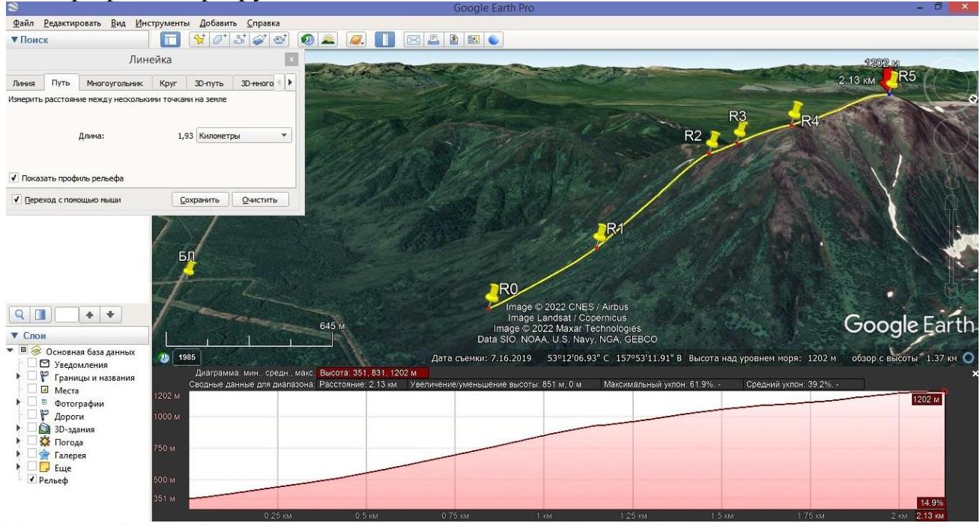Uncheck 'Показать профиль рельефа' checkbox
The image size is (980, 526).
click(x=14, y=178)
